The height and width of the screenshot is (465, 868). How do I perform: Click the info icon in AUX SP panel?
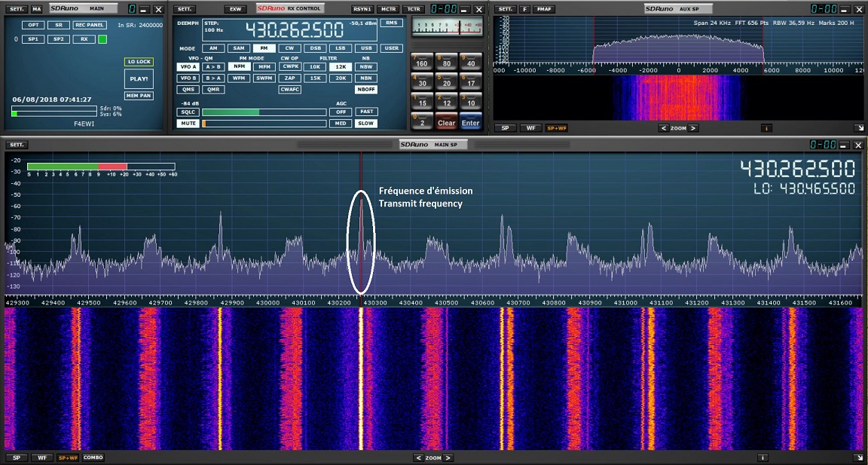pos(766,128)
